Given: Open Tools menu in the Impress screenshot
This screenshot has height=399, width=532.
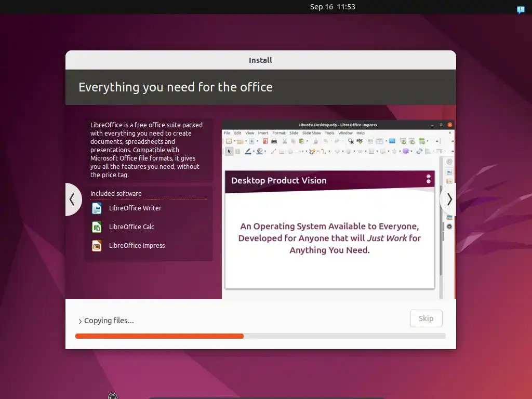Looking at the screenshot, I should (x=329, y=133).
